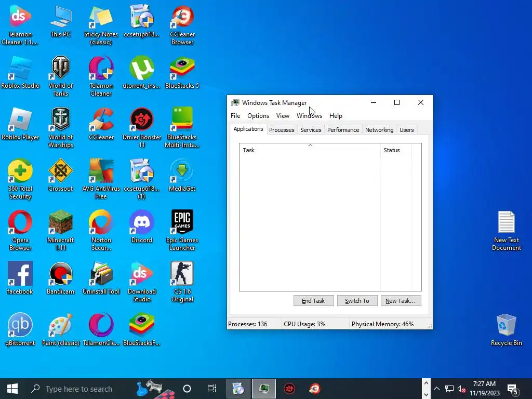Screen dimensions: 532x399
Task: Open Discord desktop shortcut
Action: [141, 227]
